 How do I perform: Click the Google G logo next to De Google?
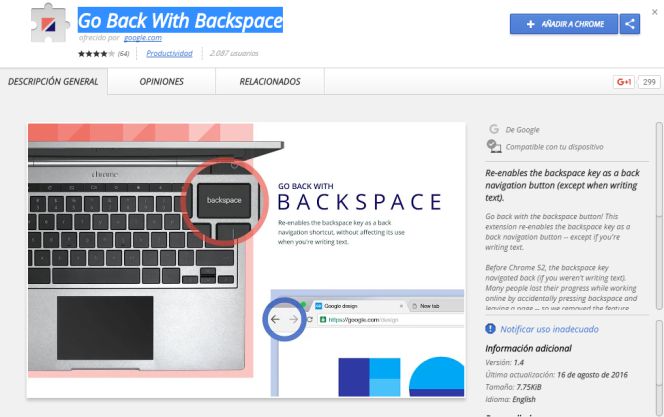pyautogui.click(x=493, y=129)
